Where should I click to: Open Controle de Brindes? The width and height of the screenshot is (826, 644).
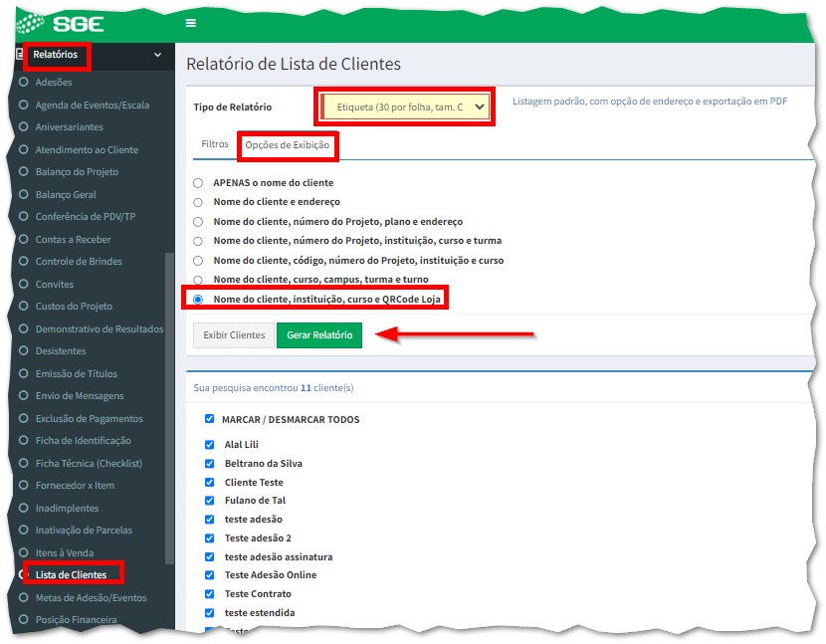click(x=79, y=262)
